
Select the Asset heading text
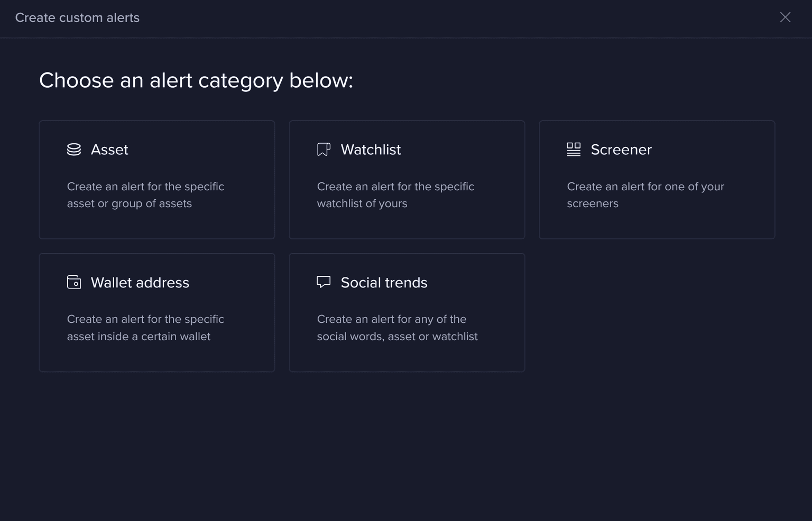(x=109, y=150)
